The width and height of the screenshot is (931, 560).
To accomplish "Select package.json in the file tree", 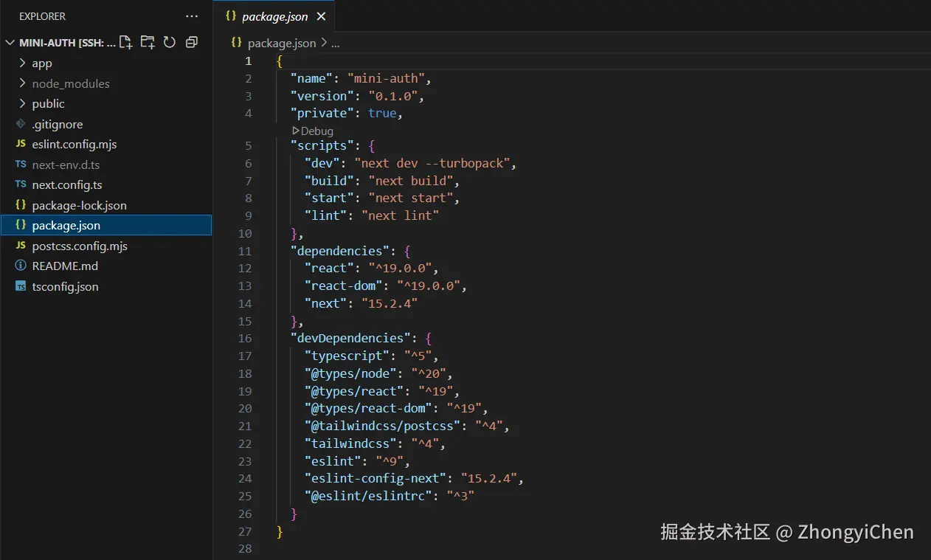I will (106, 225).
